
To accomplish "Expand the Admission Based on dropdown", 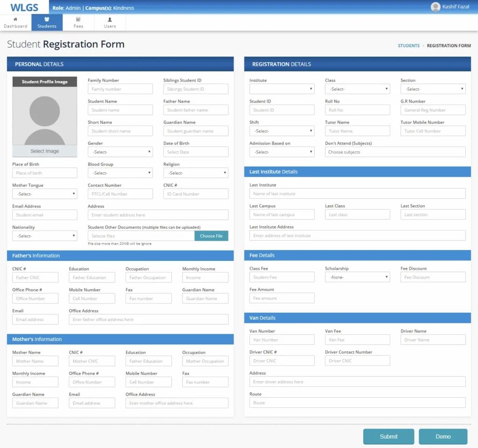I will pyautogui.click(x=281, y=152).
